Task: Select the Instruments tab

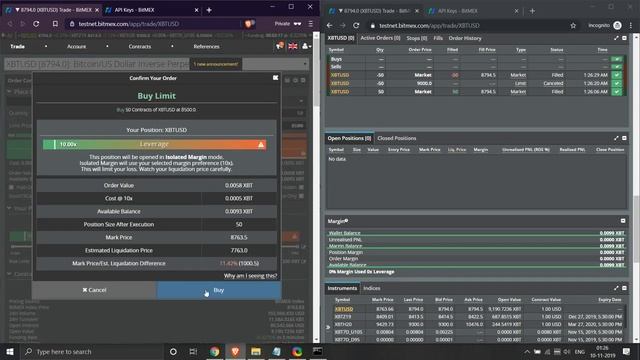Action: tap(342, 288)
